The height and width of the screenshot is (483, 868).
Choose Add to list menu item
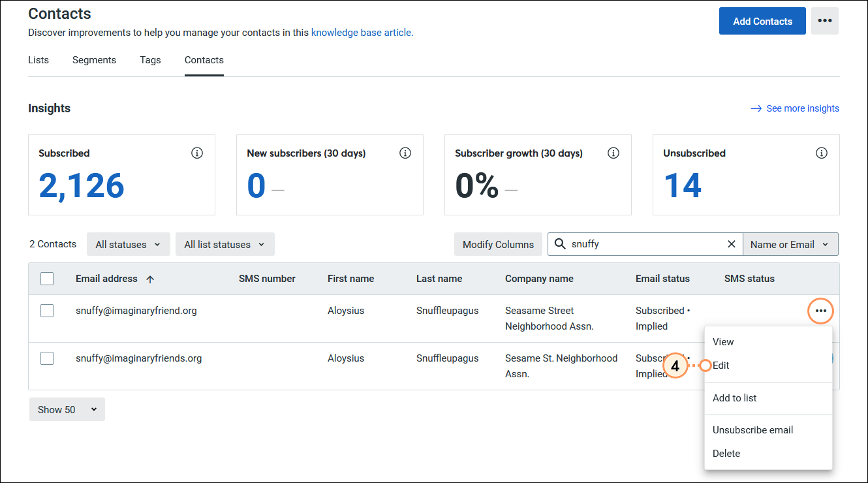[x=768, y=398]
